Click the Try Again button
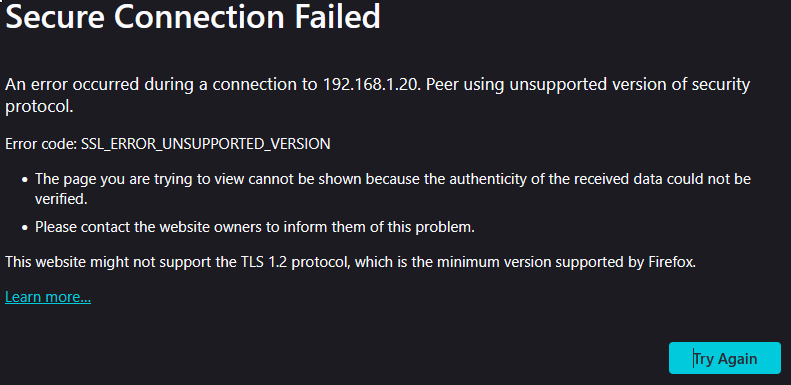Image resolution: width=791 pixels, height=385 pixels. tap(724, 358)
